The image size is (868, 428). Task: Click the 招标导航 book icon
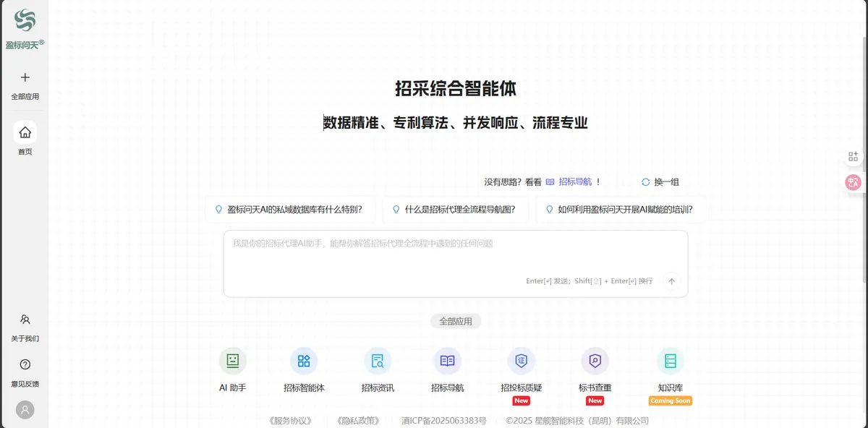coord(448,361)
